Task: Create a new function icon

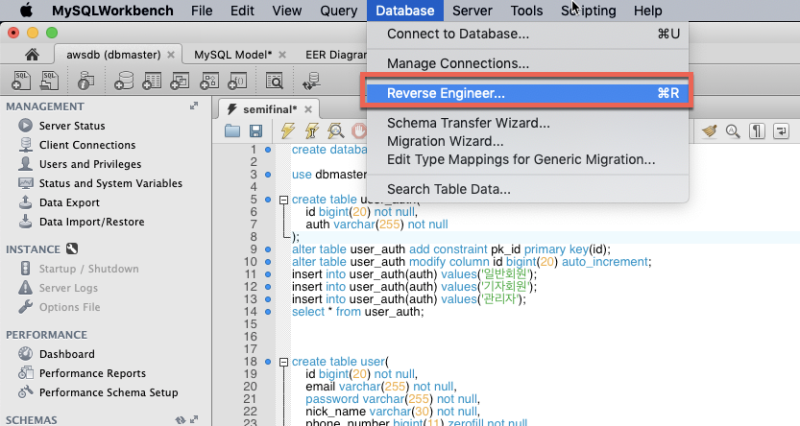Action: [237, 81]
